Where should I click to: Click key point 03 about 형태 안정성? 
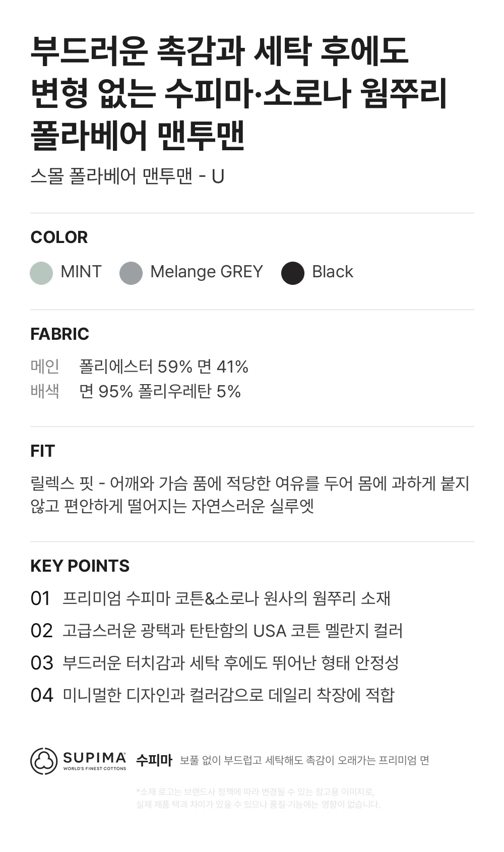point(215,663)
